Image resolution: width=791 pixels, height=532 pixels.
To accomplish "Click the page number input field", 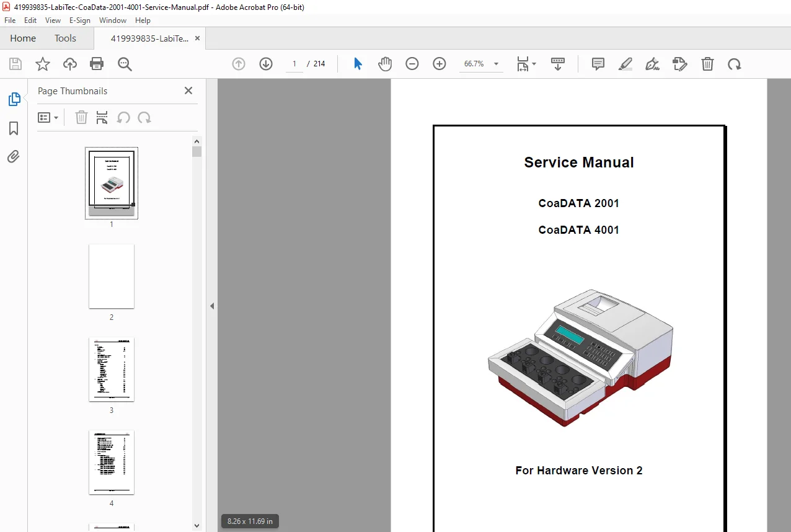I will coord(294,64).
